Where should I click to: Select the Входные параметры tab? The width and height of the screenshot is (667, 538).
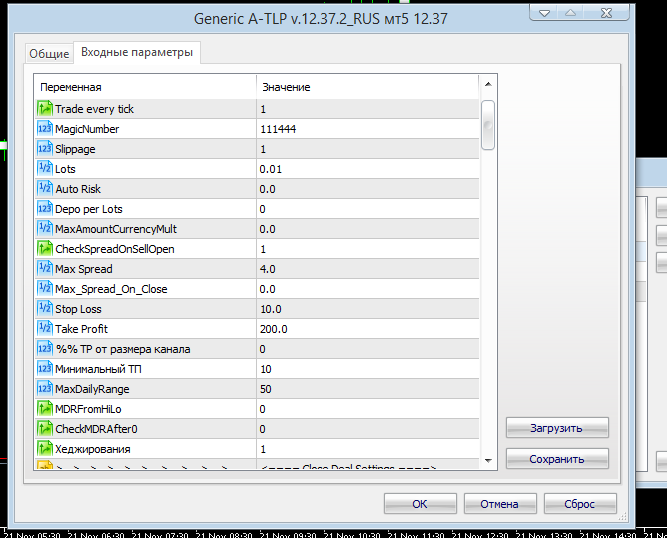point(137,52)
